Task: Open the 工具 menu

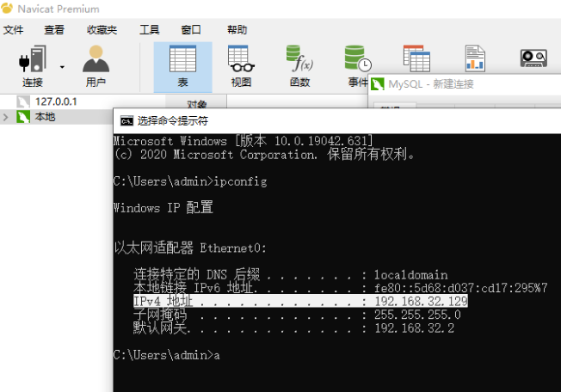Action: tap(150, 30)
